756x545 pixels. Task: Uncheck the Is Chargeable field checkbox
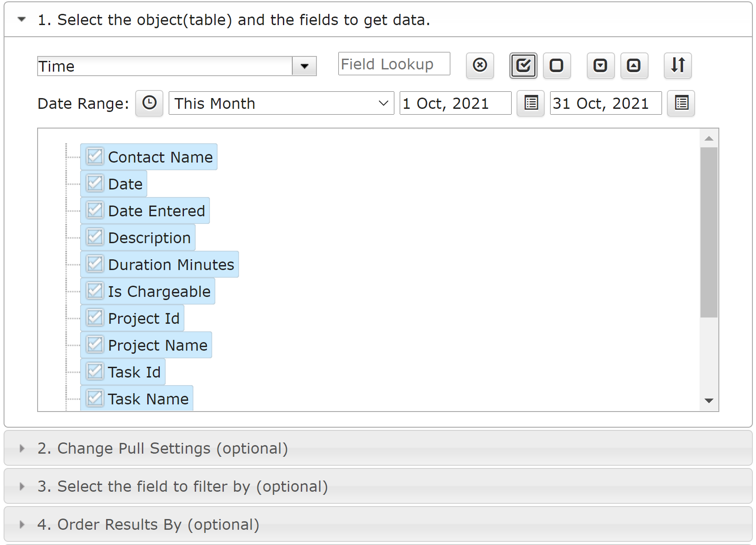(95, 291)
